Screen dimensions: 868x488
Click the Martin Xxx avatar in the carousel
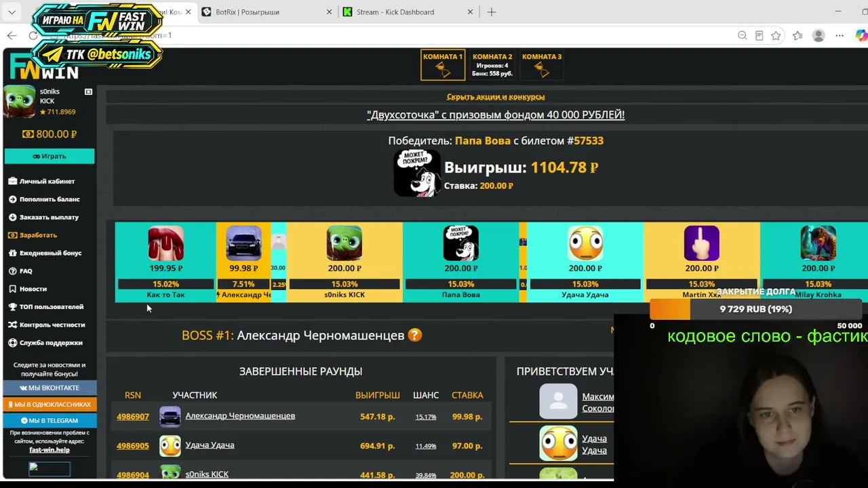(x=702, y=243)
